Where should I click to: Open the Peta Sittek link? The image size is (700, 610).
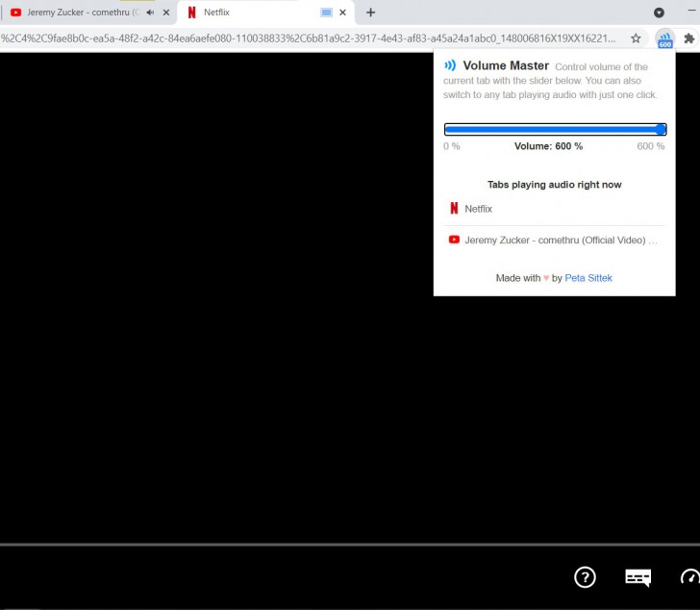(x=588, y=278)
